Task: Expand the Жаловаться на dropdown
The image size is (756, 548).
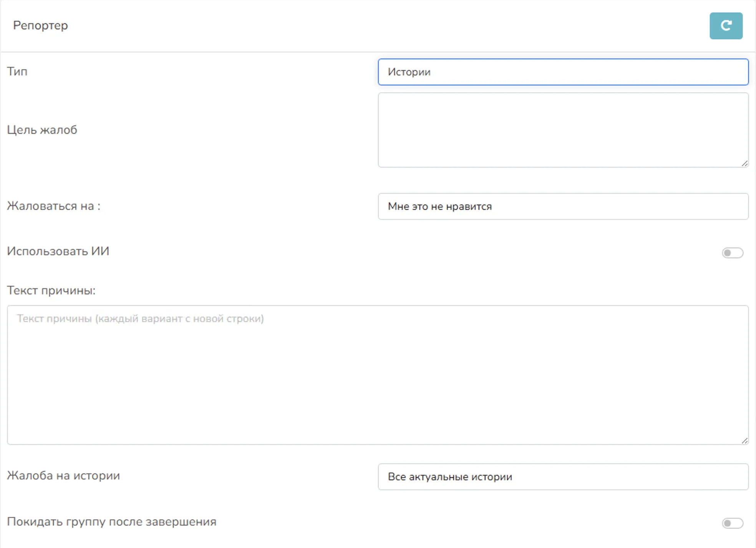Action: (563, 206)
